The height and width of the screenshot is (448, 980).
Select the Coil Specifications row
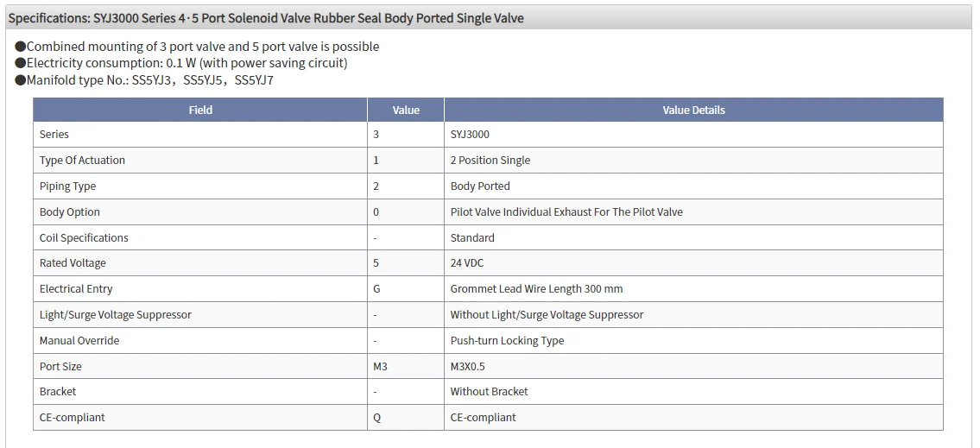(x=84, y=237)
